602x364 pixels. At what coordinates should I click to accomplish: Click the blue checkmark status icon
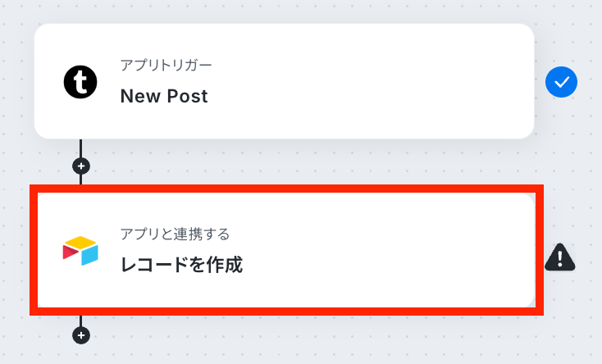[x=562, y=81]
